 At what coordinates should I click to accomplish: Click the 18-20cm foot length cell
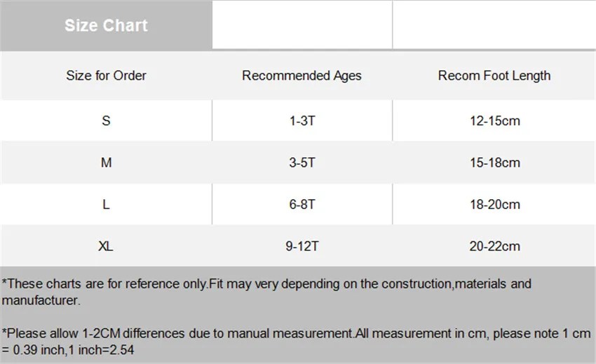494,204
